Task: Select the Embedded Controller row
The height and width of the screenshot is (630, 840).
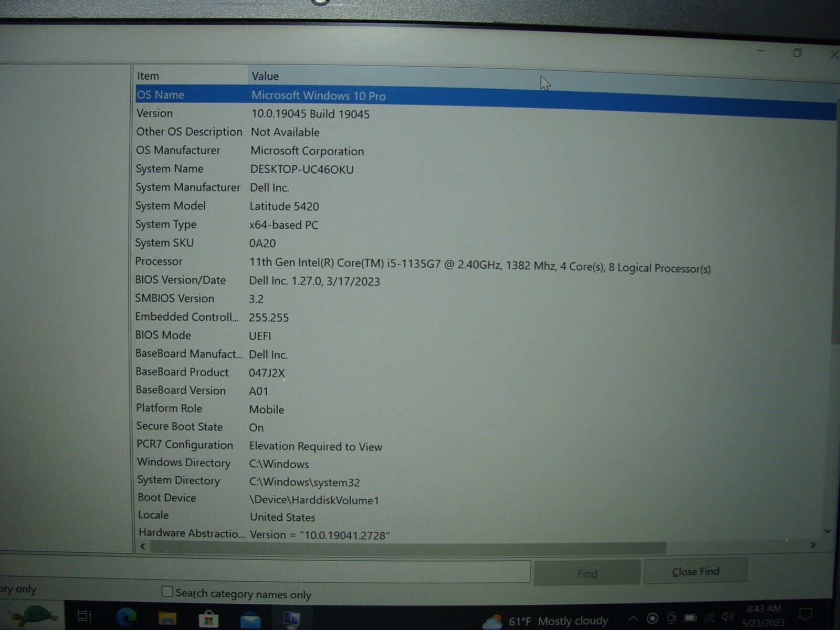Action: 486,317
